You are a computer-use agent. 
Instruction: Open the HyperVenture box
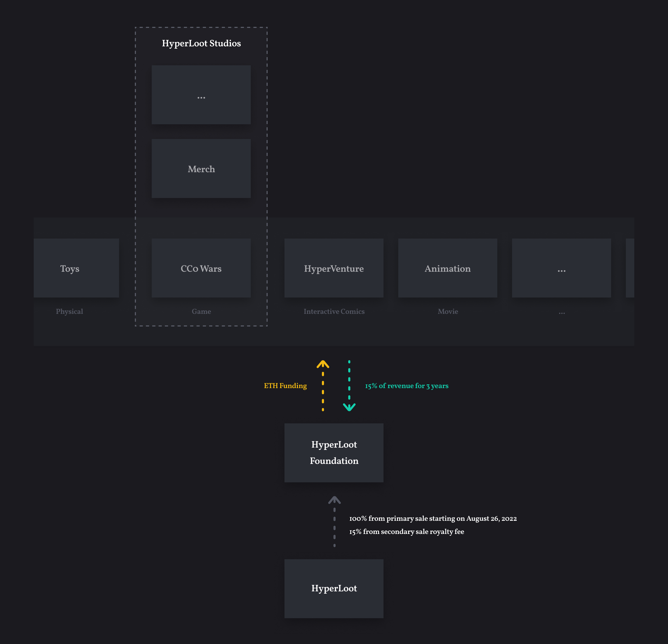(x=334, y=268)
